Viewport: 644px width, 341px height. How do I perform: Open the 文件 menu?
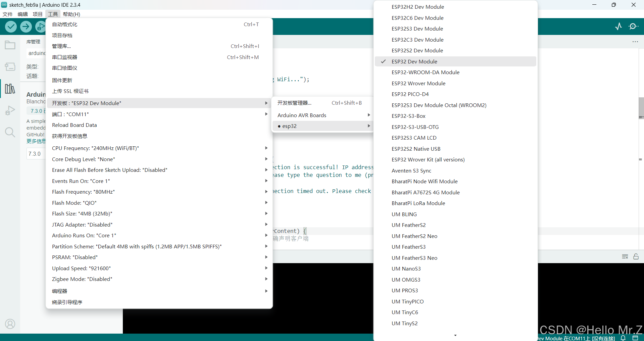point(7,14)
